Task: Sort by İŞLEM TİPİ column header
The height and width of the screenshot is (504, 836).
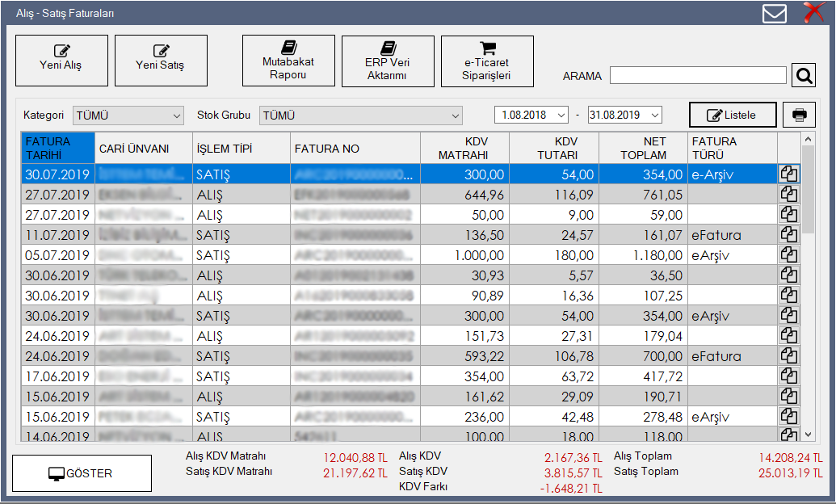Action: (x=241, y=148)
